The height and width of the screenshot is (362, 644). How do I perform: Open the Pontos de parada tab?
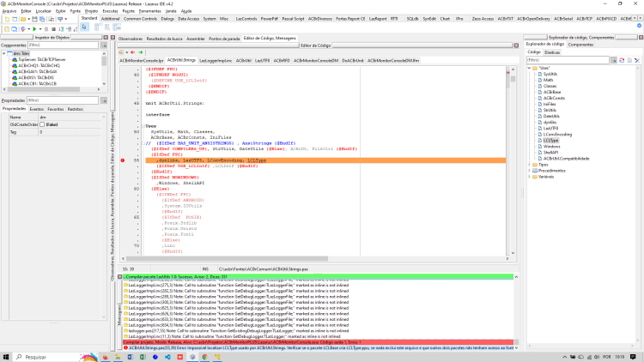click(x=224, y=39)
